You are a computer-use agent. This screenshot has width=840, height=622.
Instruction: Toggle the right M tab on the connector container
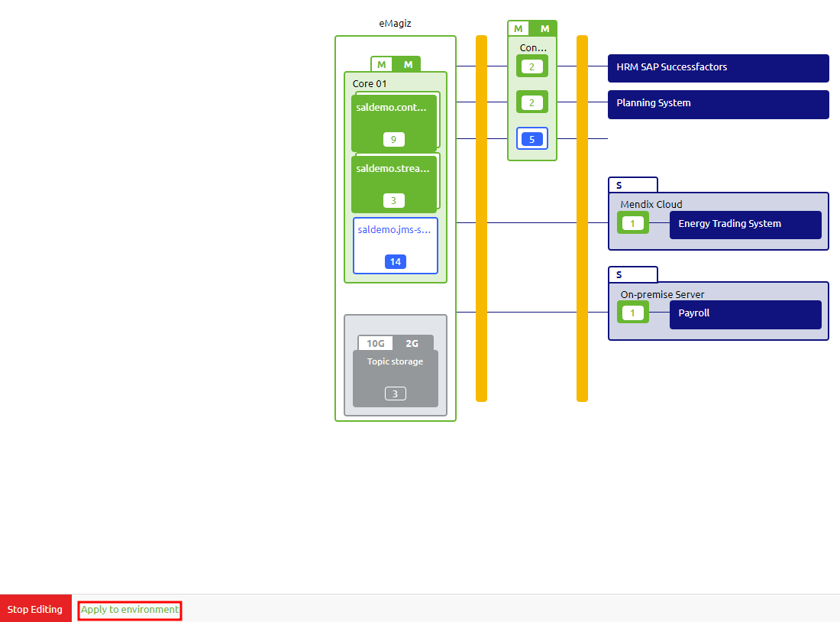(544, 28)
